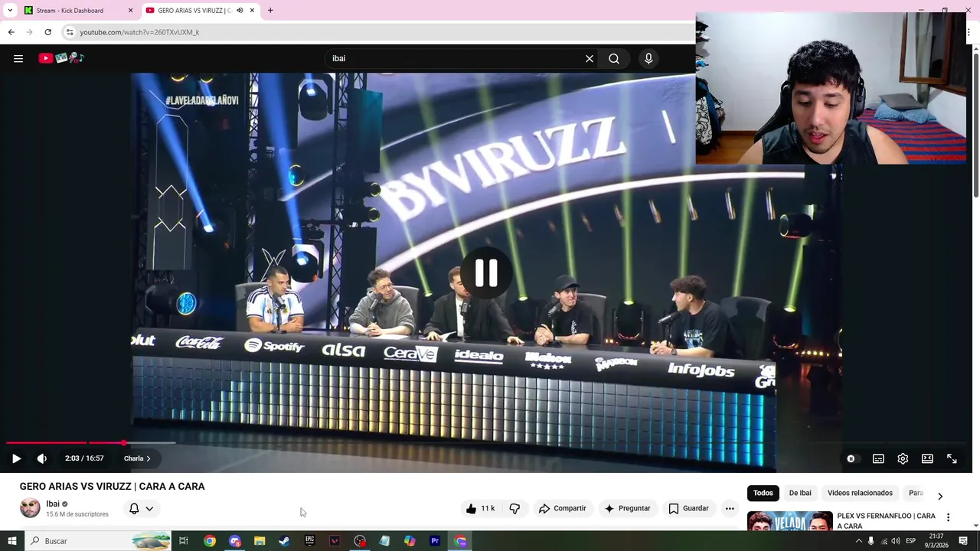Open Ibai channel avatar
Viewport: 980px width, 551px height.
(30, 508)
